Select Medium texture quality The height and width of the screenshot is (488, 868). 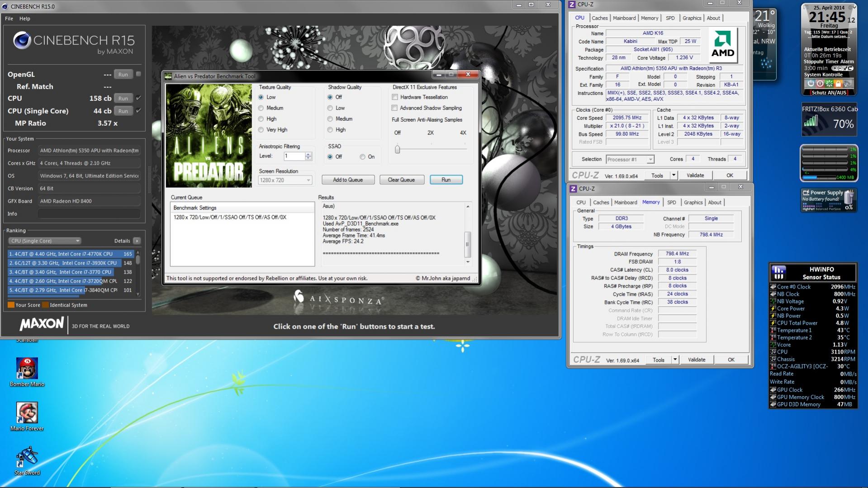[x=261, y=108]
